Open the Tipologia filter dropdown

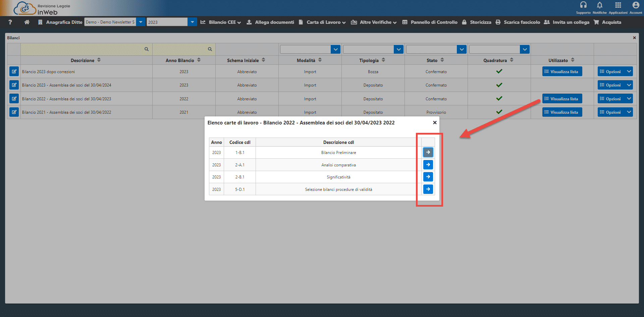tap(399, 49)
